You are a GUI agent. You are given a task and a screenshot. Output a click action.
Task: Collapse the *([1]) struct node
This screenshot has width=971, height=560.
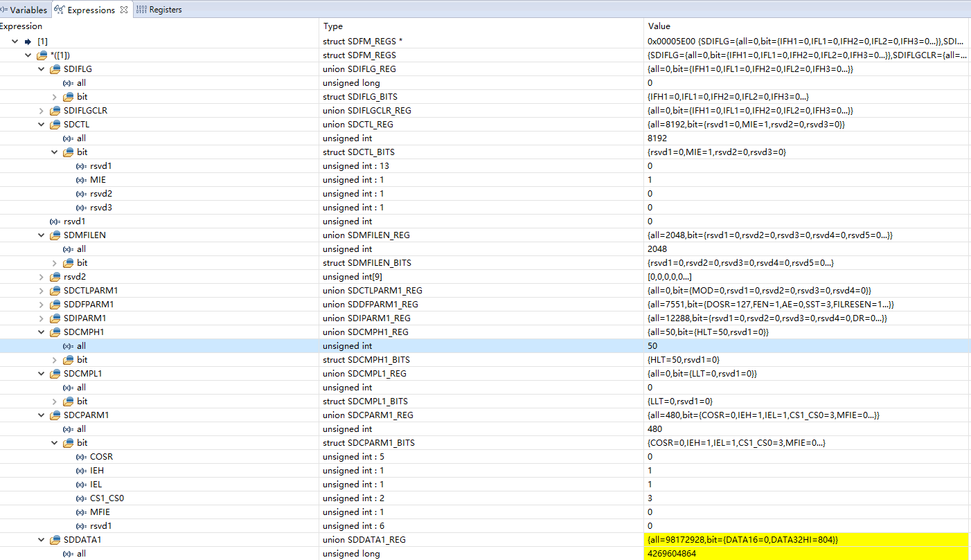click(28, 55)
